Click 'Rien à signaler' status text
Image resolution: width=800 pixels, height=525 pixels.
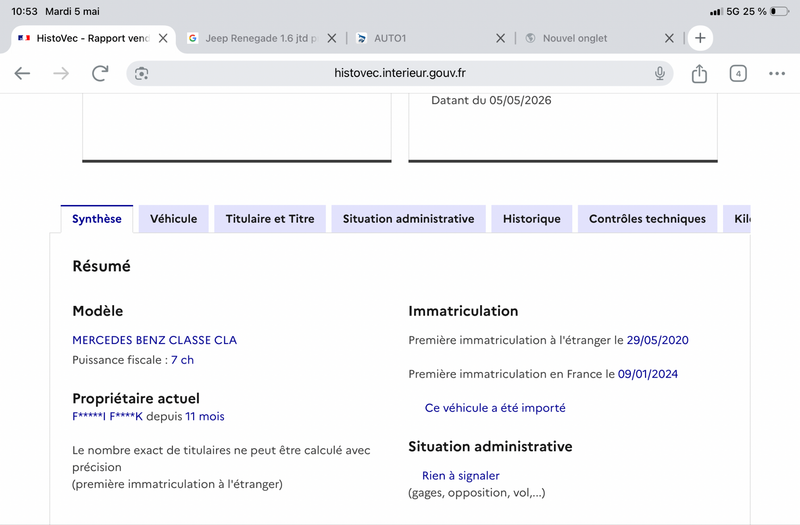point(460,476)
